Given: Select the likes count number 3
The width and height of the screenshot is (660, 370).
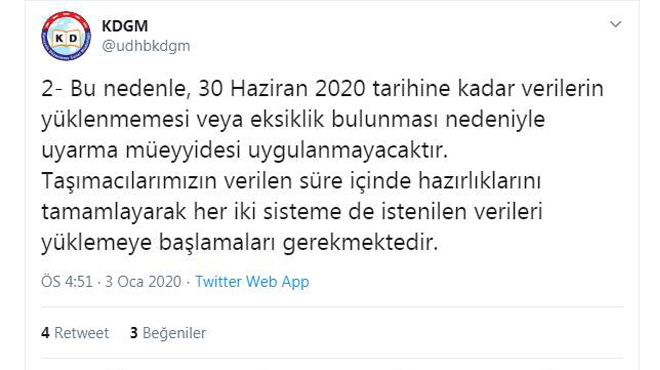Looking at the screenshot, I should point(134,333).
